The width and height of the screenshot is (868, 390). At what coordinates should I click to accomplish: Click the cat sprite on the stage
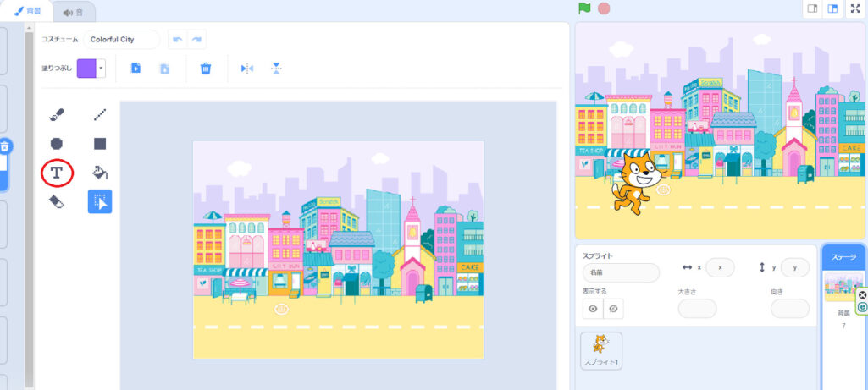click(639, 183)
